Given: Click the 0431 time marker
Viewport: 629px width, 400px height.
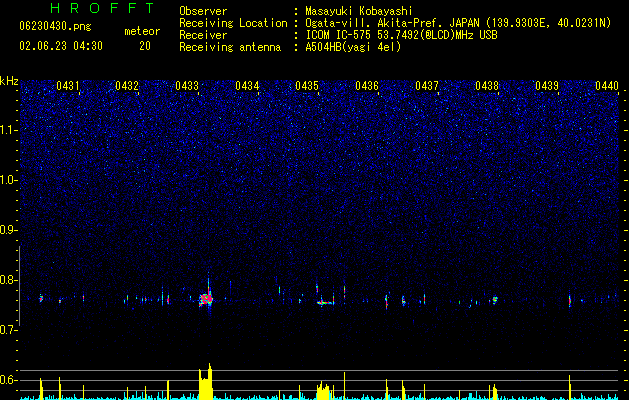Looking at the screenshot, I should click(67, 85).
